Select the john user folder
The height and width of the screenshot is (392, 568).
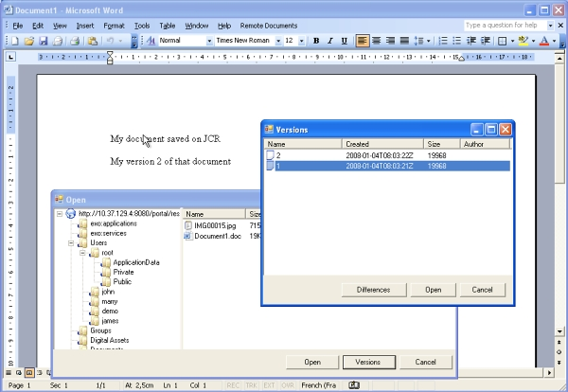pyautogui.click(x=108, y=292)
